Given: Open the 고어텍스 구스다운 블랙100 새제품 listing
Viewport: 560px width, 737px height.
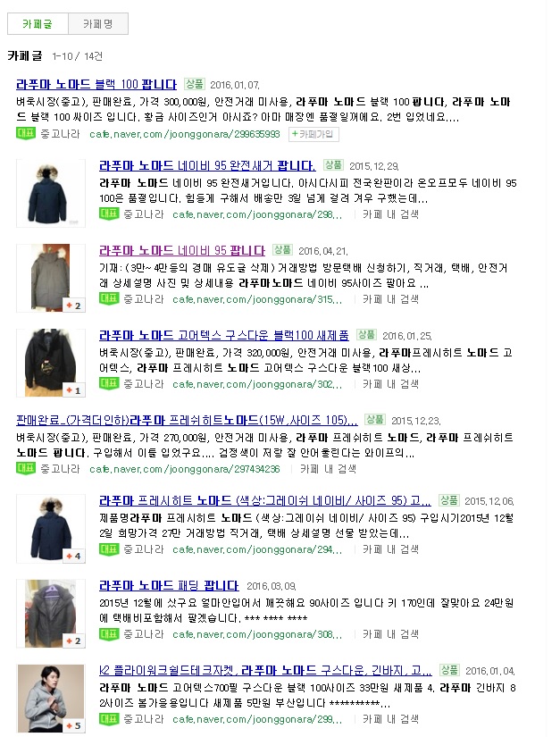Looking at the screenshot, I should tap(224, 336).
